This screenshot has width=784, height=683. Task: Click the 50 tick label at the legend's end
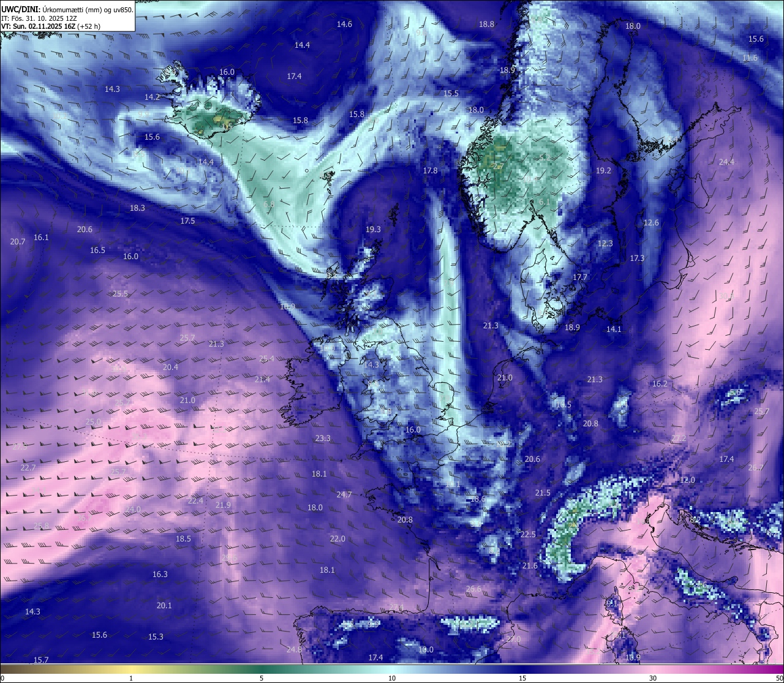[779, 678]
